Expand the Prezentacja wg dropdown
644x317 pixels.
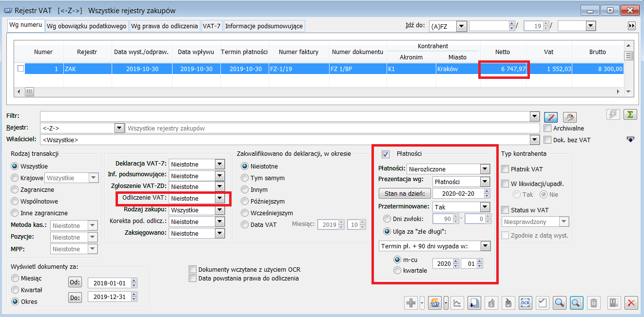click(x=485, y=182)
